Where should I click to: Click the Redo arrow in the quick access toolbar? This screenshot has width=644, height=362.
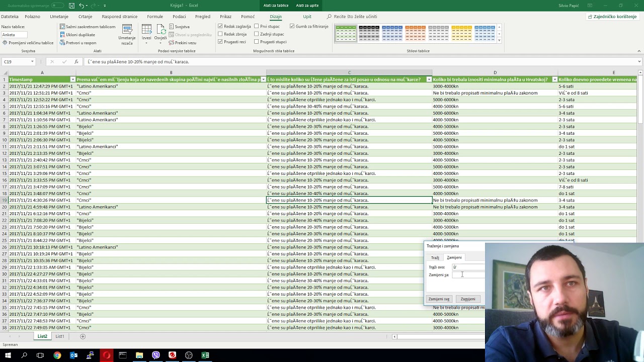94,6
